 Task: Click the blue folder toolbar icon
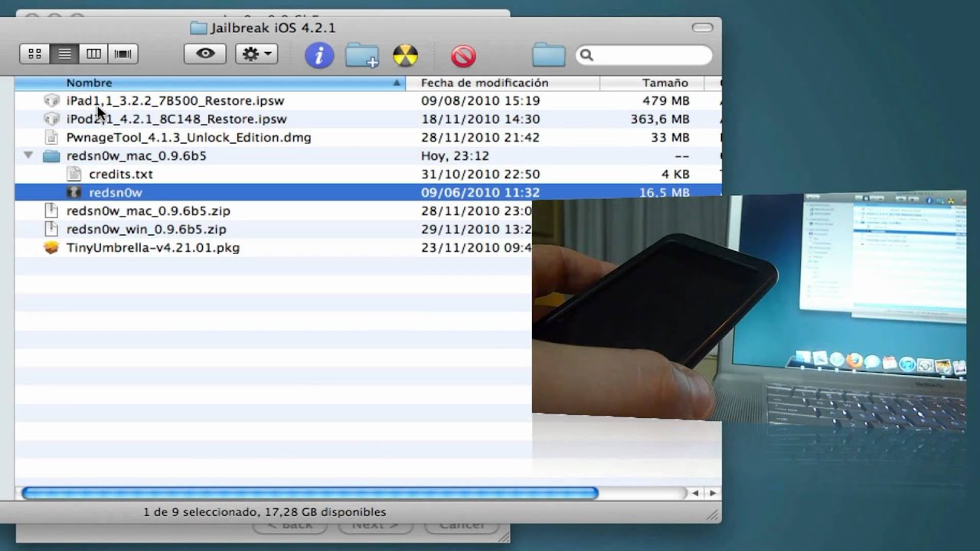(x=548, y=55)
